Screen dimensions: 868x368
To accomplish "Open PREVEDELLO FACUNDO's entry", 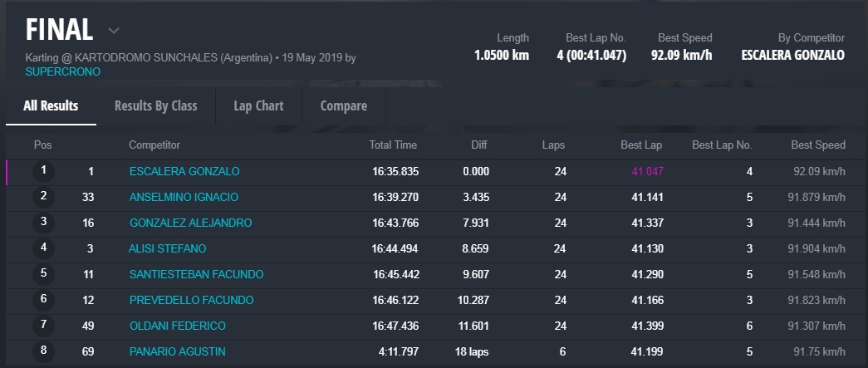I will tap(191, 300).
